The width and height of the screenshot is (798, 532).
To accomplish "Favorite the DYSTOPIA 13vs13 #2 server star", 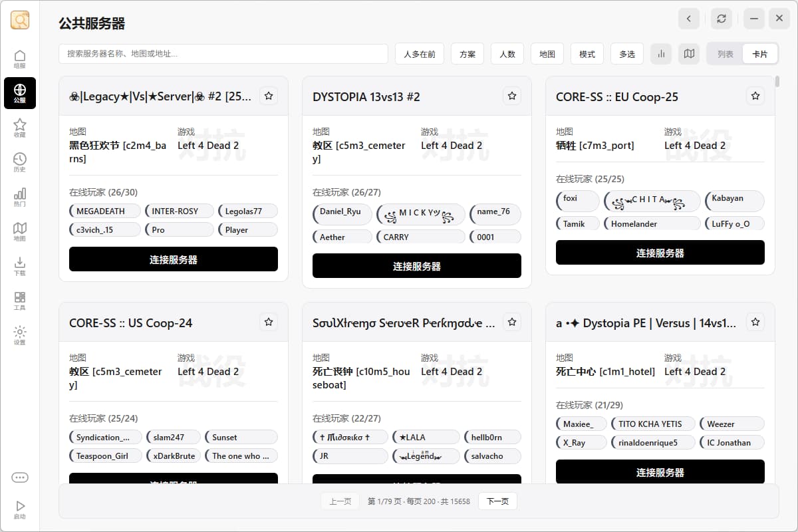I will (x=512, y=96).
